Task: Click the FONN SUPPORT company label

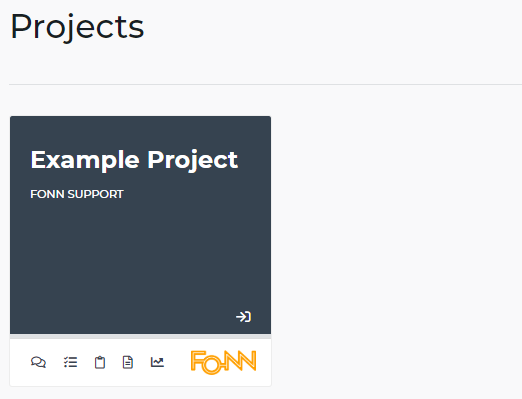Action: tap(77, 194)
